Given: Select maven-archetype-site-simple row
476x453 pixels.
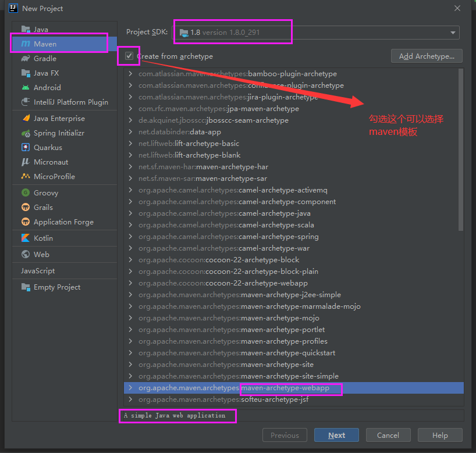Looking at the screenshot, I should 293,376.
